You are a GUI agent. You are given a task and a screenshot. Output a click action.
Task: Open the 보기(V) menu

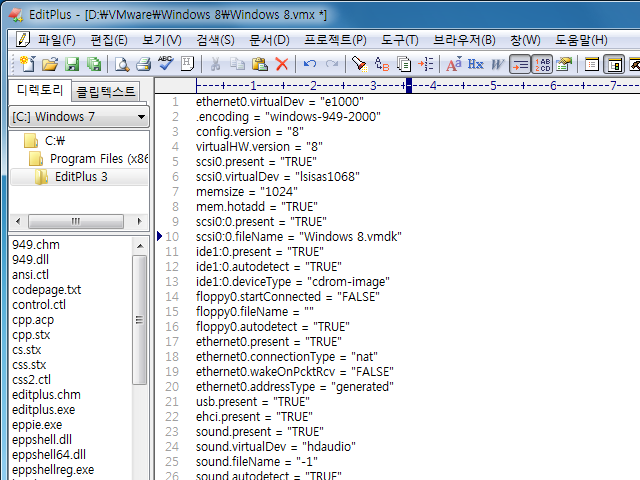pyautogui.click(x=162, y=40)
